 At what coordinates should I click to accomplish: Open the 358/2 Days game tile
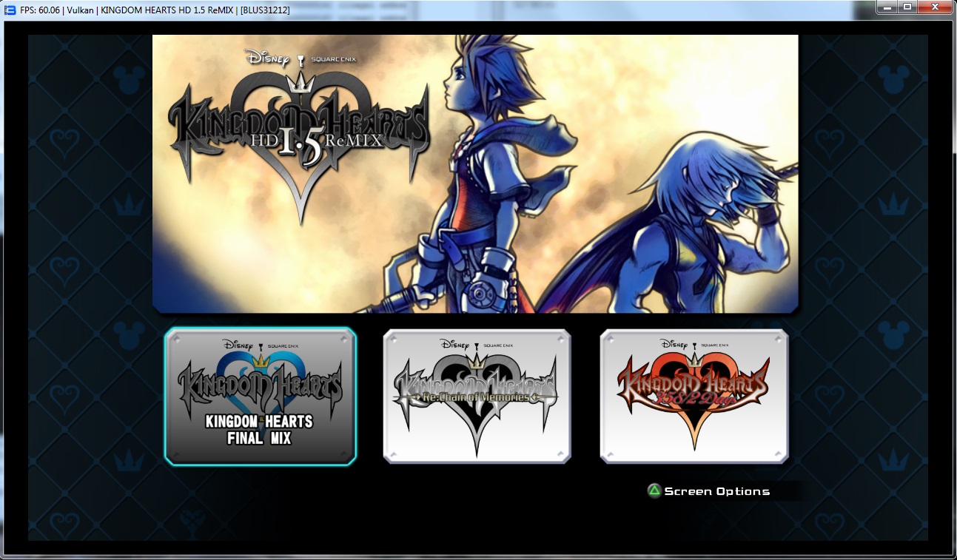[694, 397]
